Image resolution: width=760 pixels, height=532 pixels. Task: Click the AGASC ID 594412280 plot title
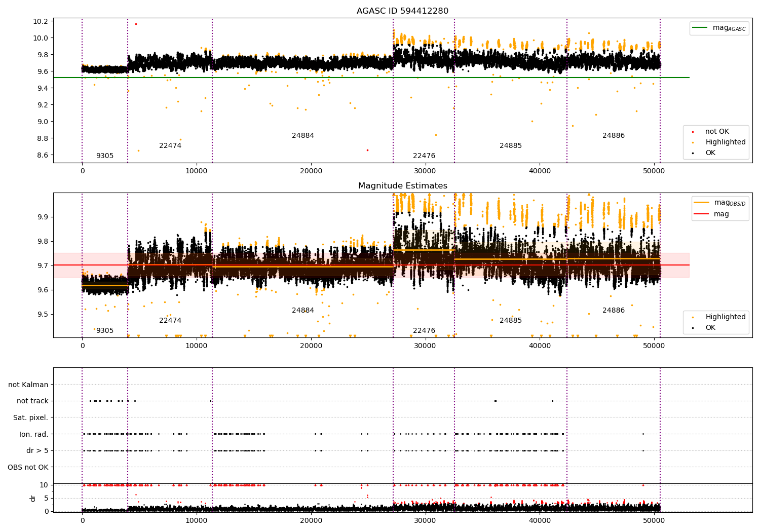point(402,11)
